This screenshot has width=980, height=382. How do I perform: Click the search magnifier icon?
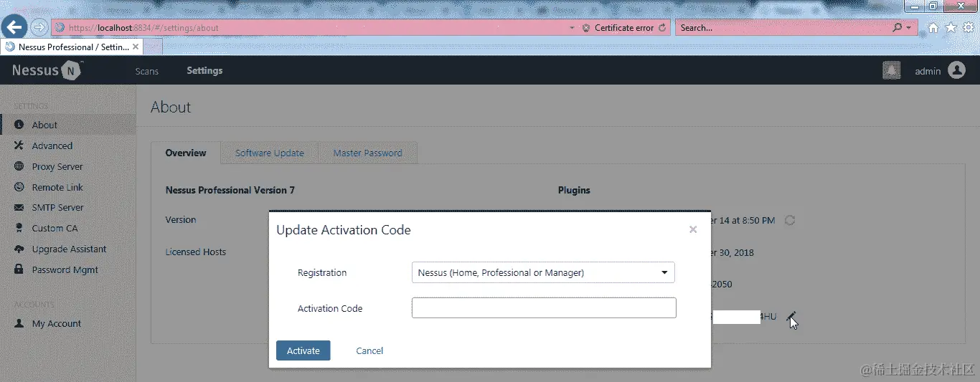[897, 28]
